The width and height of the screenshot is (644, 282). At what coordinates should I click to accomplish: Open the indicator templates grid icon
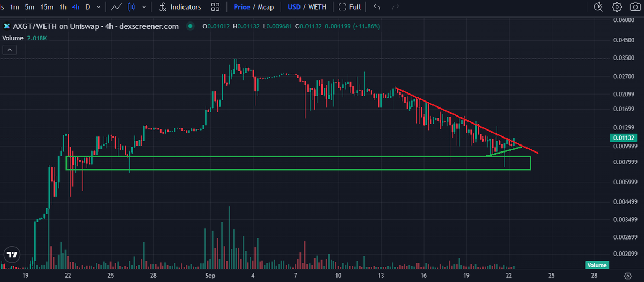click(215, 7)
